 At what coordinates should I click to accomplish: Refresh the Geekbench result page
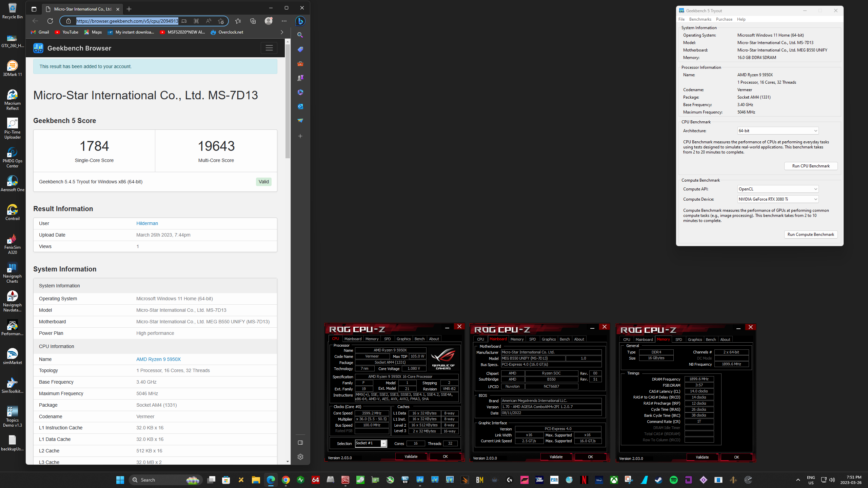pos(50,21)
